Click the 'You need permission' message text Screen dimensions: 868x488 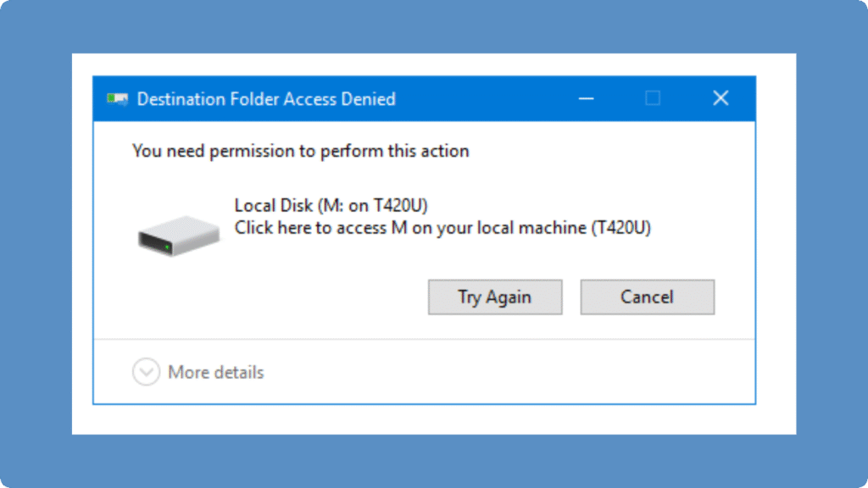(x=300, y=152)
